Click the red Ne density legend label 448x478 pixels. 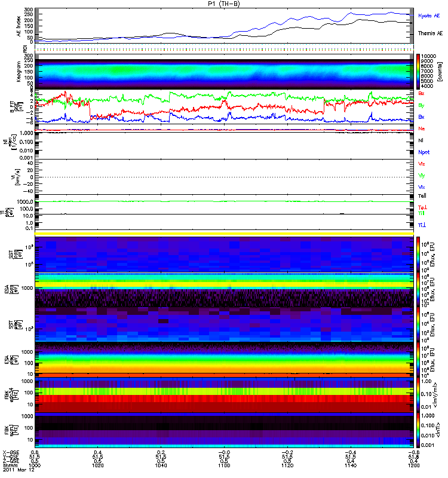click(x=421, y=128)
